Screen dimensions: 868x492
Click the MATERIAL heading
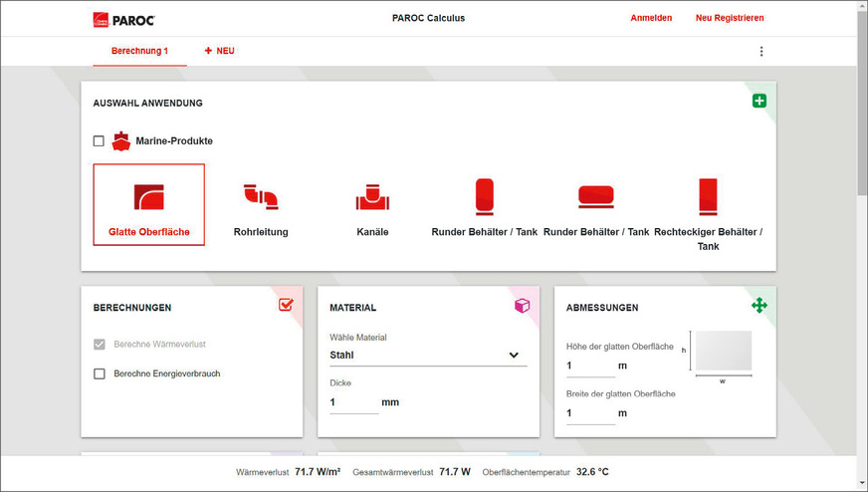click(352, 308)
